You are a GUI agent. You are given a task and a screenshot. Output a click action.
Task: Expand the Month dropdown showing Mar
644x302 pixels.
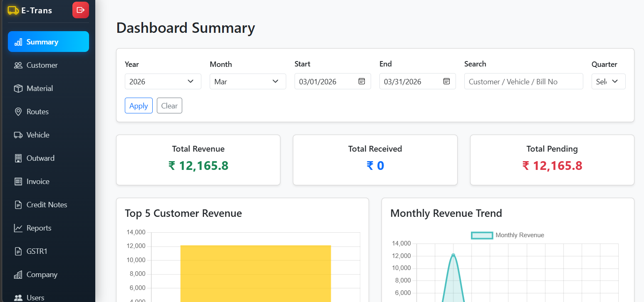pyautogui.click(x=248, y=81)
